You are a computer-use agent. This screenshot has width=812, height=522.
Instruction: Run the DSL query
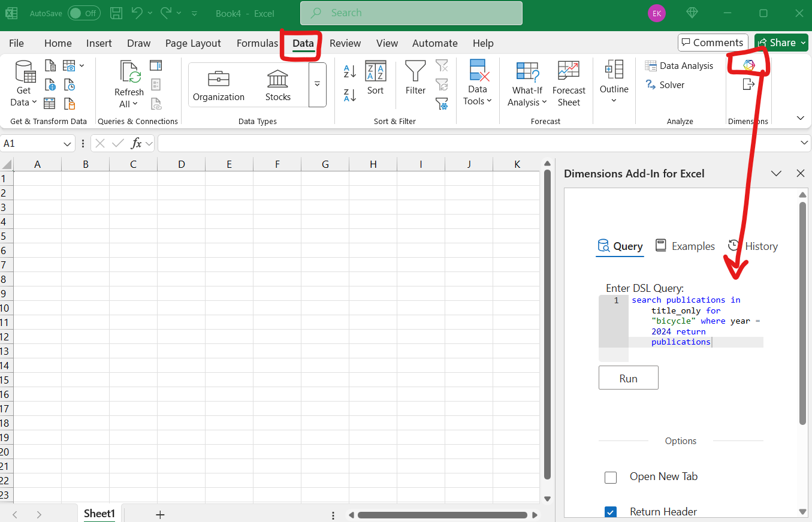point(628,378)
